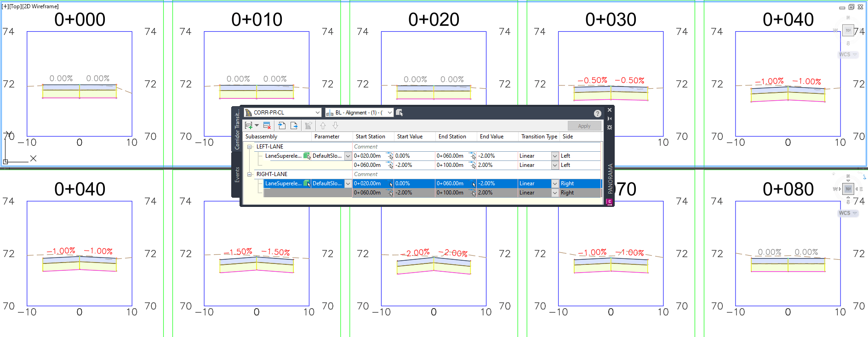Open the lower viewport WCS dropdown

[x=848, y=213]
